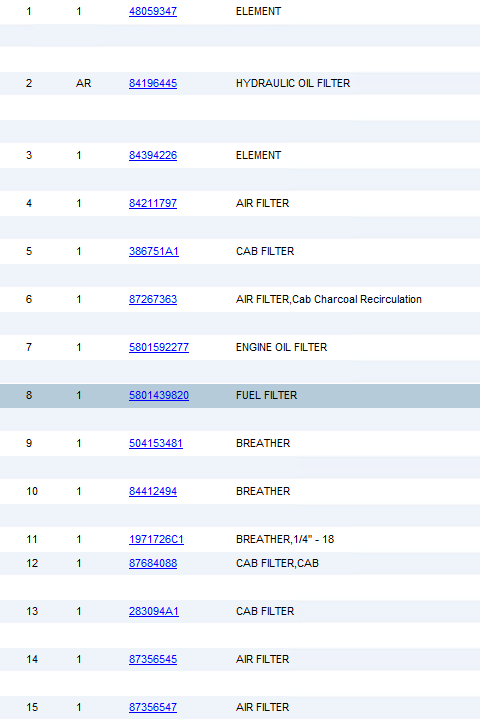This screenshot has width=480, height=721.
Task: Select the ENGINE OIL FILTER row description
Action: [x=281, y=347]
